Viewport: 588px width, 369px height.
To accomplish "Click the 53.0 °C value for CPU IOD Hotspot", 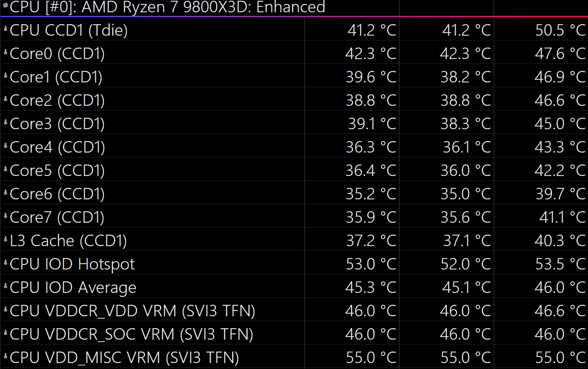I will (x=371, y=264).
